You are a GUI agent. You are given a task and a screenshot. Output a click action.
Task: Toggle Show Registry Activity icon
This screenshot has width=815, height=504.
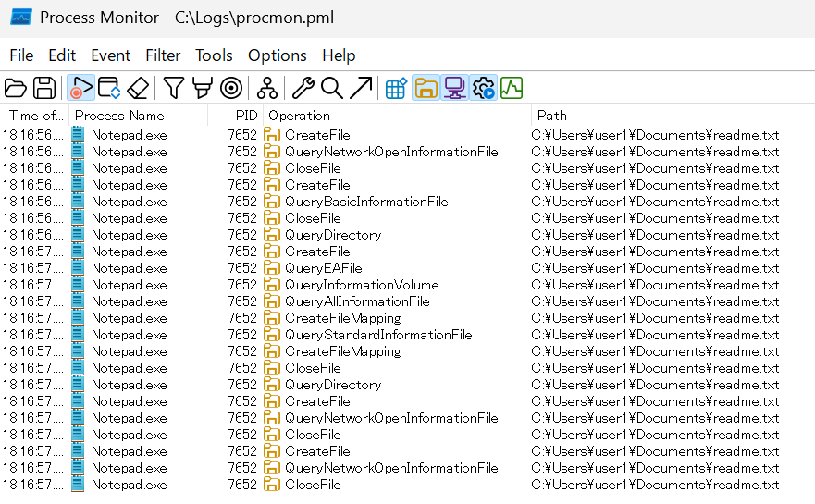[396, 88]
